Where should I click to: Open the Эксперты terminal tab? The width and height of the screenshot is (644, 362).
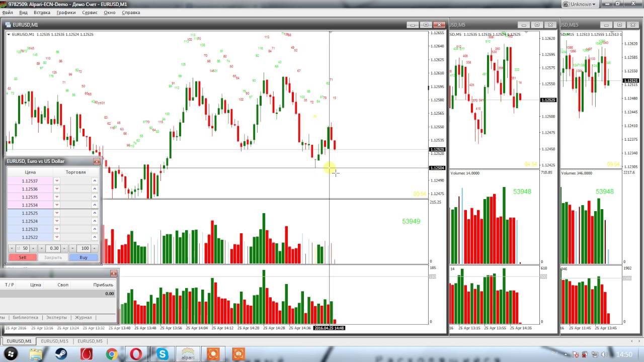56,317
